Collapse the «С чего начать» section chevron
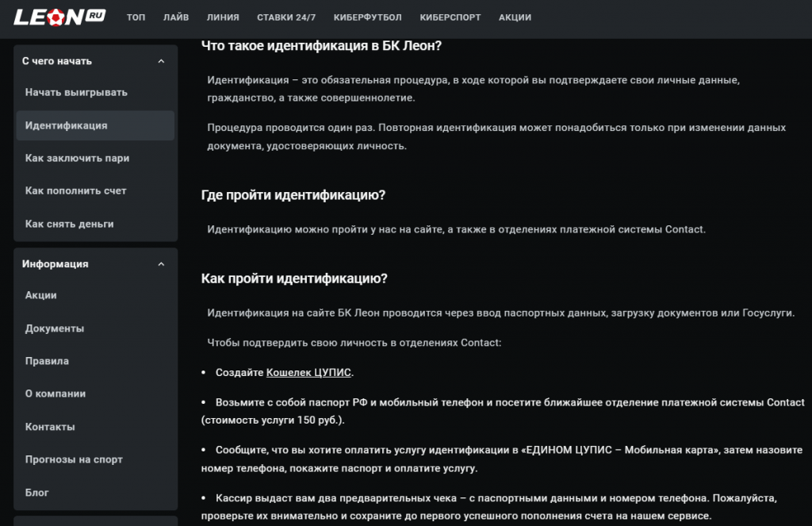Viewport: 812px width, 526px height. 161,61
